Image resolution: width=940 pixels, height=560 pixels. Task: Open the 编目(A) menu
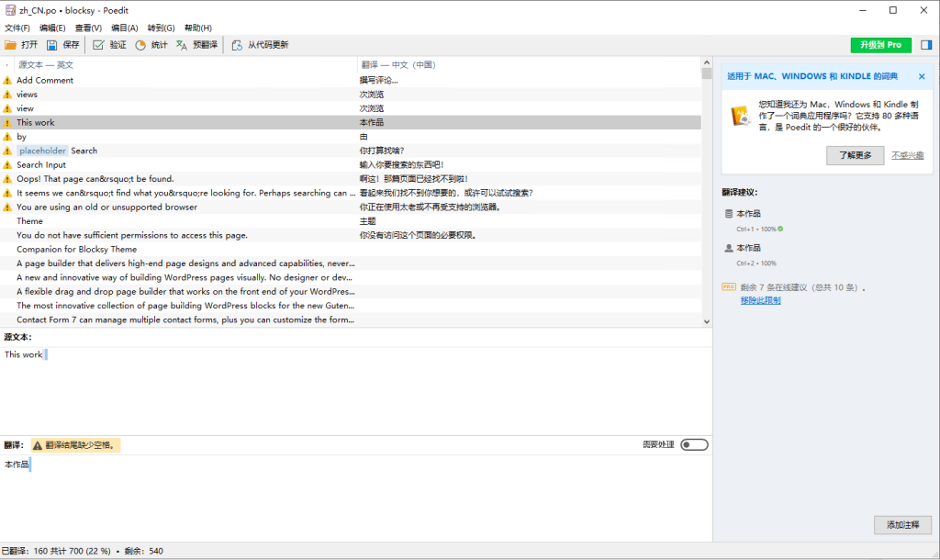point(125,28)
